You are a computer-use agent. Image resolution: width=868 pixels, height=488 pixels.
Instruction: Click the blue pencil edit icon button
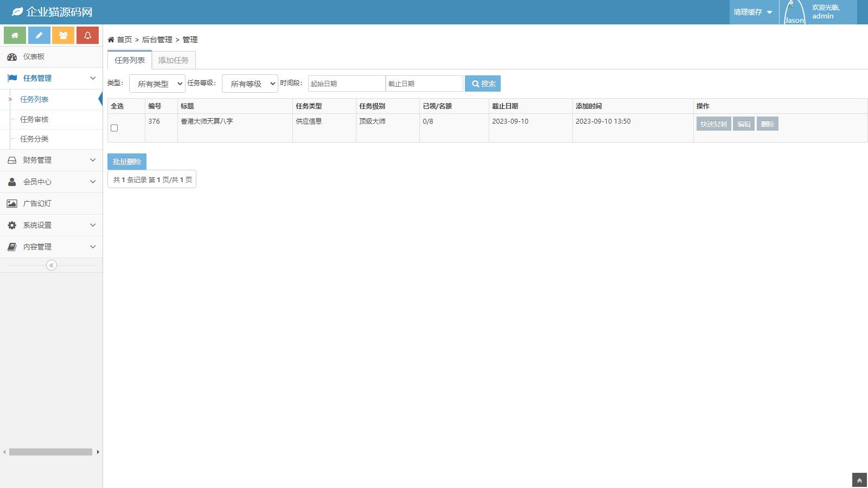click(x=39, y=35)
